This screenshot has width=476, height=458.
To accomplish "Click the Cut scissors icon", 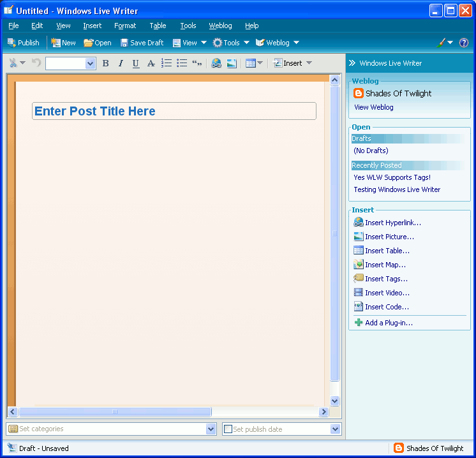I will click(x=13, y=63).
